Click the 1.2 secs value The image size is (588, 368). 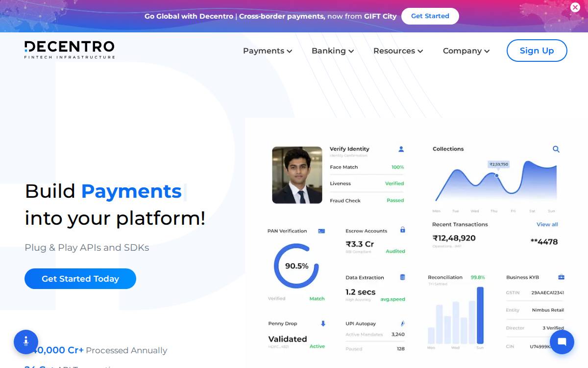[x=360, y=292]
